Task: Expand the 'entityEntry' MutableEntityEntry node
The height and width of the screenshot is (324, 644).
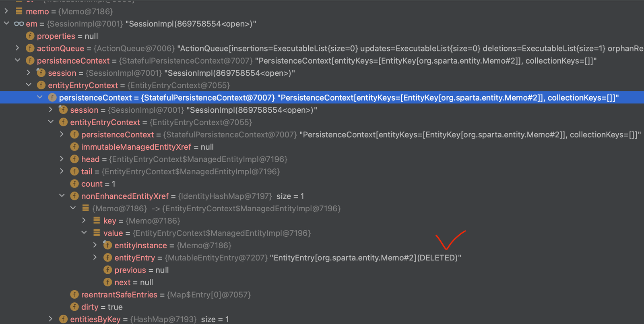Action: pyautogui.click(x=95, y=258)
